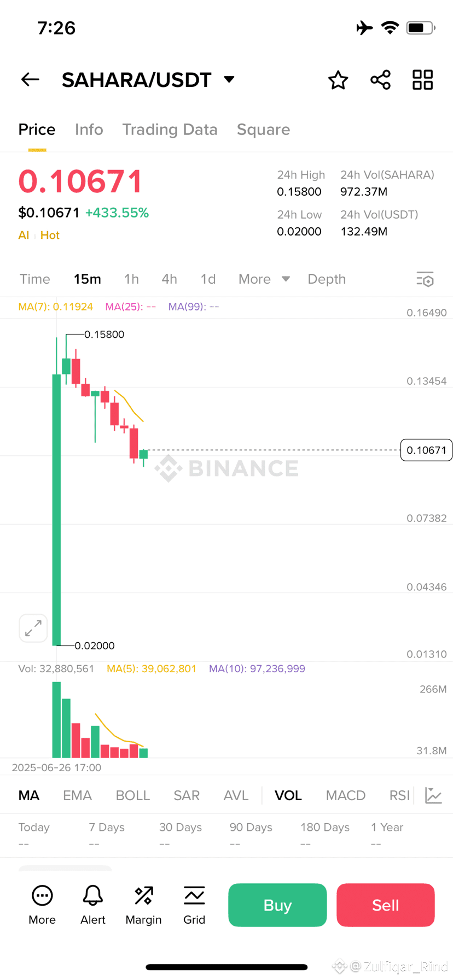The height and width of the screenshot is (980, 453).
Task: Expand chart to fullscreen
Action: pyautogui.click(x=33, y=628)
